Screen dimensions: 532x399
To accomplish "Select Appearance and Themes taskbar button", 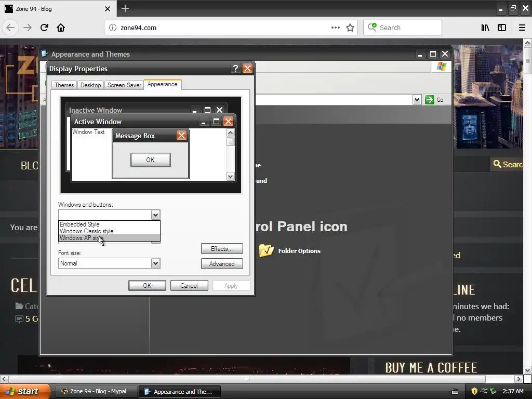I will click(x=180, y=392).
